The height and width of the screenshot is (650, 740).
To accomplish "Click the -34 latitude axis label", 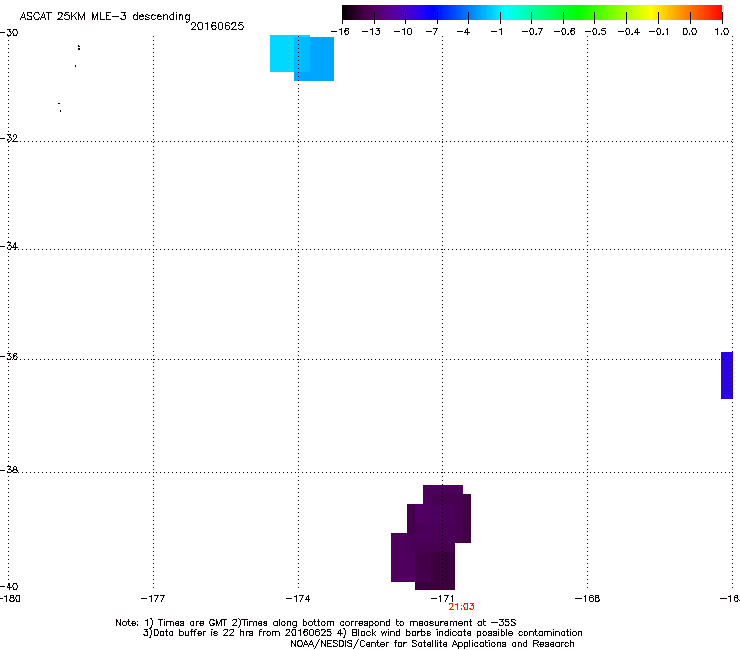I will tap(9, 246).
